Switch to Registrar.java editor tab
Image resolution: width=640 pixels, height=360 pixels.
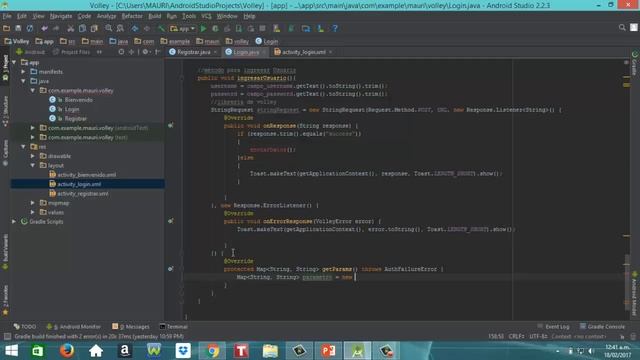coord(193,52)
